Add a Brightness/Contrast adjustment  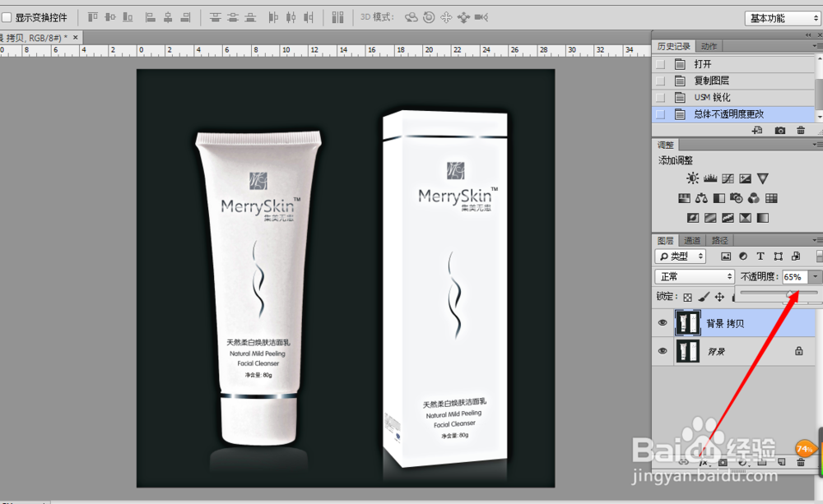pos(692,178)
